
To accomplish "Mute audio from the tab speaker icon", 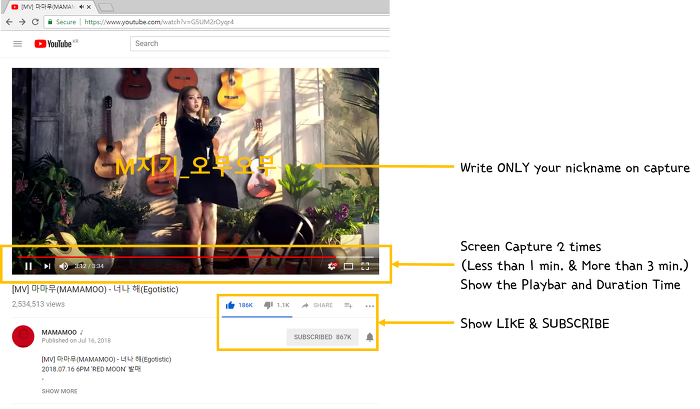I will point(82,7).
